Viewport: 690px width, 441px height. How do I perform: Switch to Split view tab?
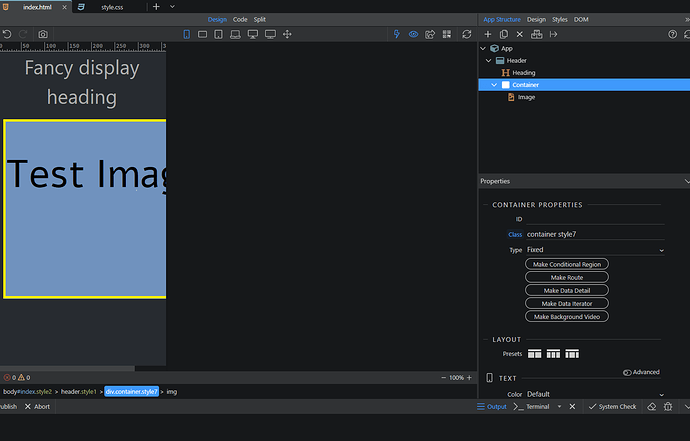click(260, 19)
